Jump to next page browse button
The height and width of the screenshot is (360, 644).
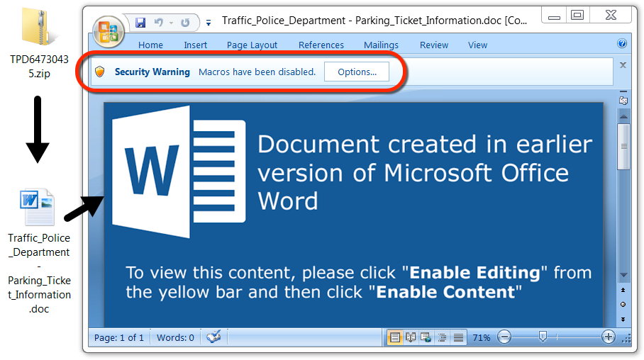click(x=623, y=320)
